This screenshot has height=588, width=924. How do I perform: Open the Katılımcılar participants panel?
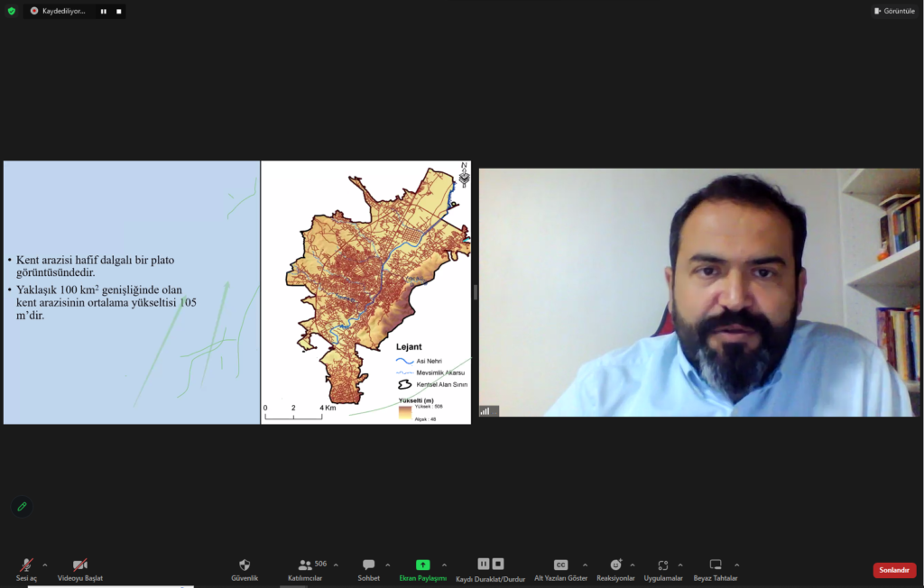(305, 565)
